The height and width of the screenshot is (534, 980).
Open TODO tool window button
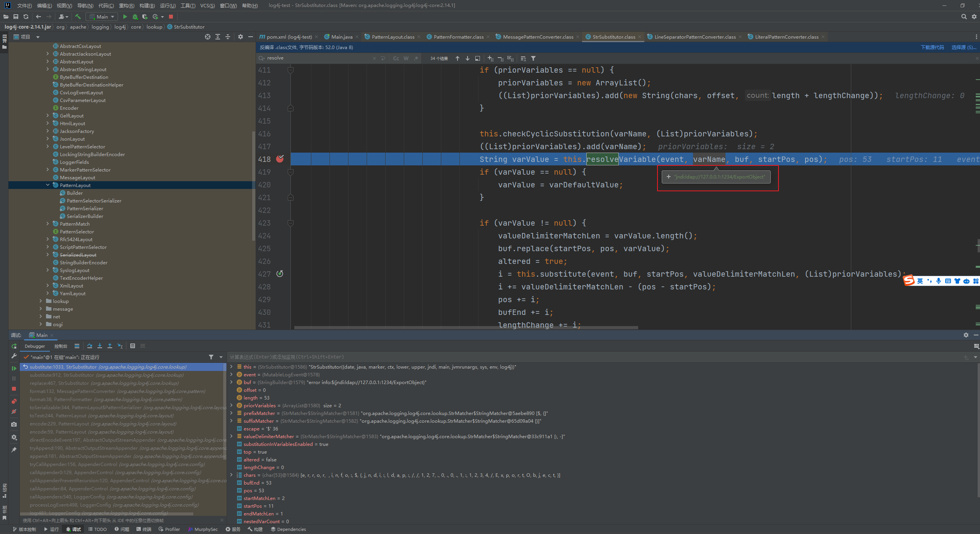(x=97, y=529)
